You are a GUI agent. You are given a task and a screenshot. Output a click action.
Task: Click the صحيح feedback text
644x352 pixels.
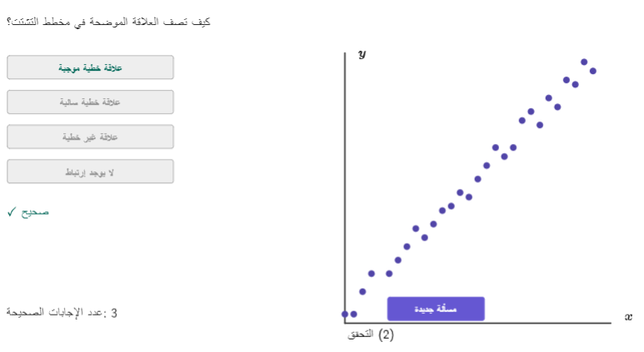click(35, 212)
